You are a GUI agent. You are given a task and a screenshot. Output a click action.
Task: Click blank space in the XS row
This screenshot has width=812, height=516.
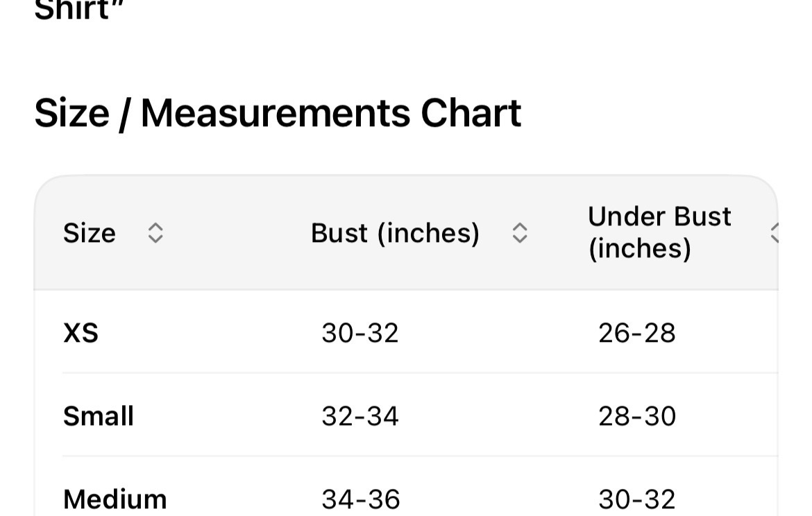[x=207, y=333]
